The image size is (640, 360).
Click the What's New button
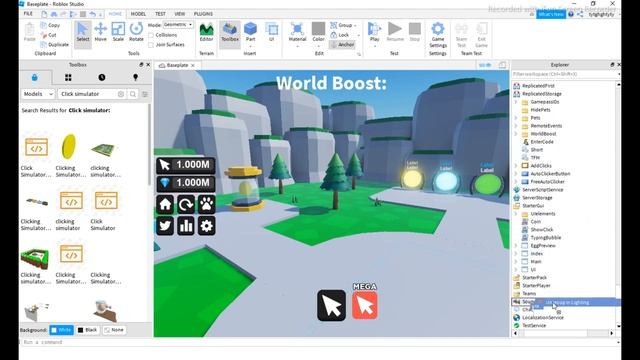(551, 14)
